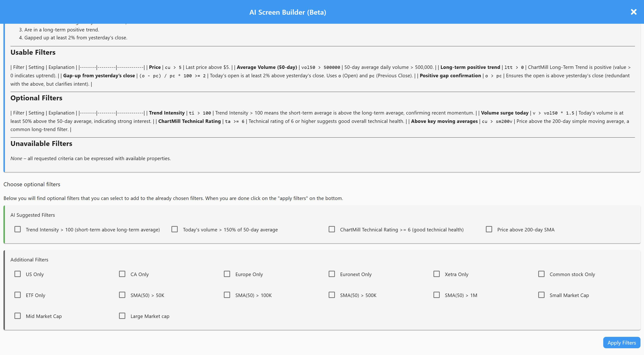The width and height of the screenshot is (644, 355).
Task: Enable the US Only filter
Action: point(17,274)
